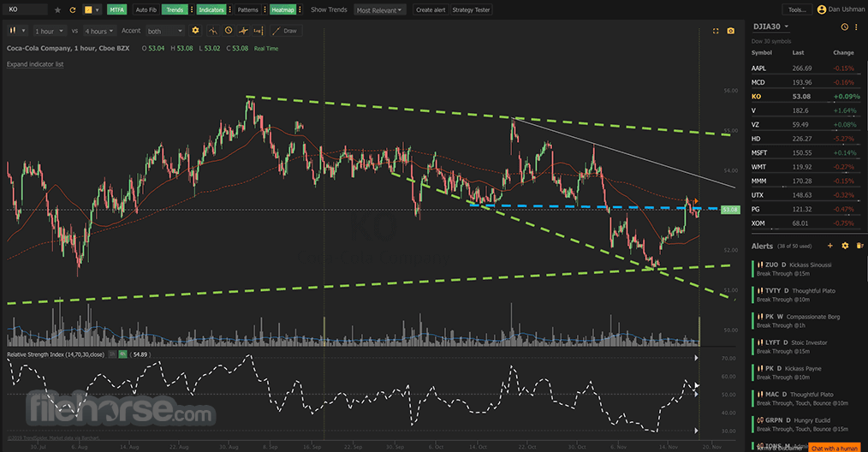Click Chat with a human button

[x=835, y=448]
